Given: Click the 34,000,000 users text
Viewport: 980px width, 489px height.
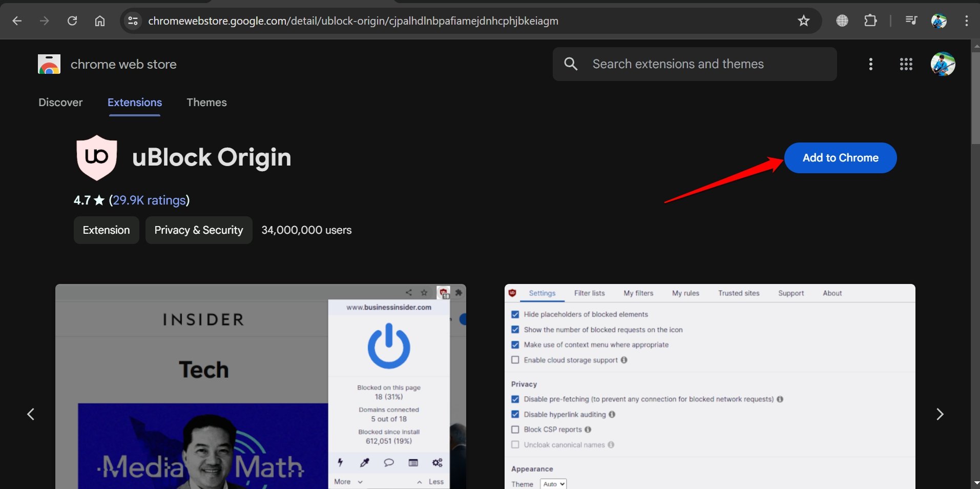Looking at the screenshot, I should 306,230.
